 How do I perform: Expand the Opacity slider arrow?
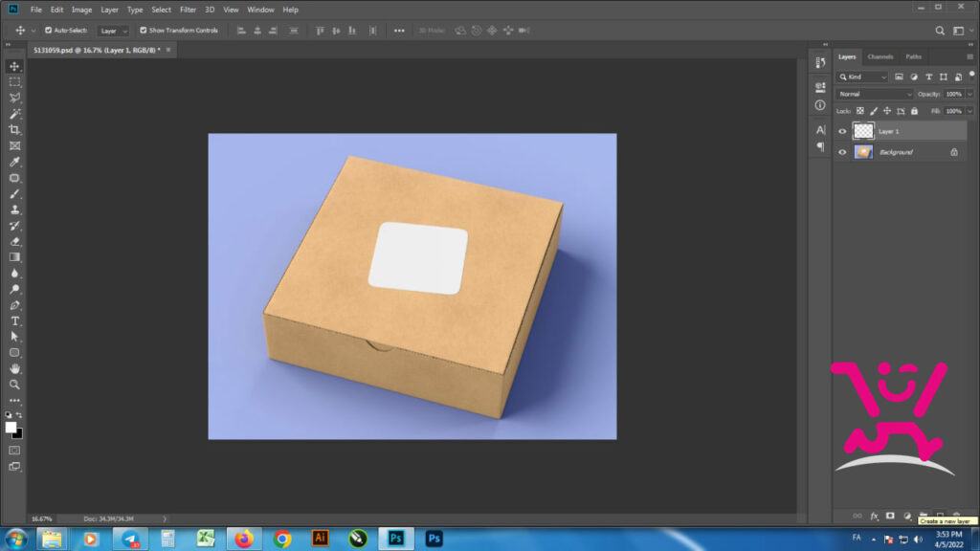[x=969, y=95]
